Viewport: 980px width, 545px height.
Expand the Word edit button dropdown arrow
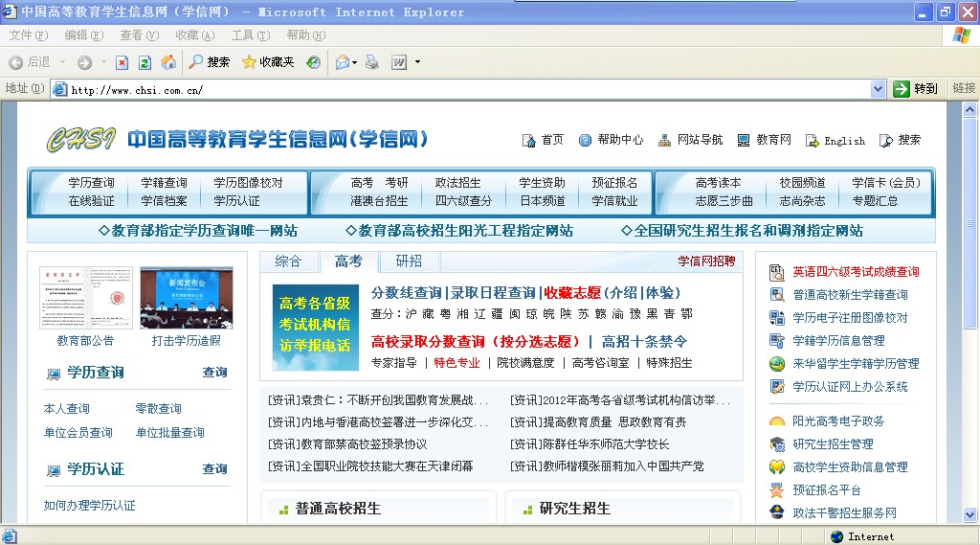coord(417,62)
